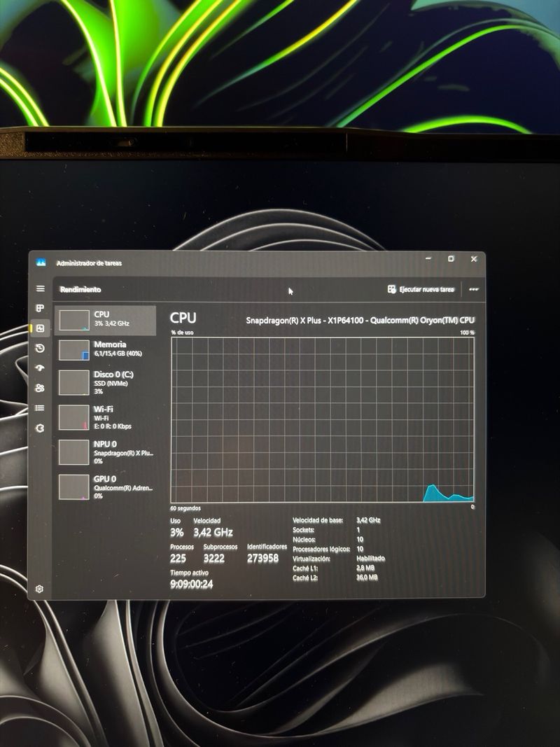Screen dimensions: 560x747
Task: Click '6,1/15,4 GB (40%)' memory usage text
Action: 118,354
